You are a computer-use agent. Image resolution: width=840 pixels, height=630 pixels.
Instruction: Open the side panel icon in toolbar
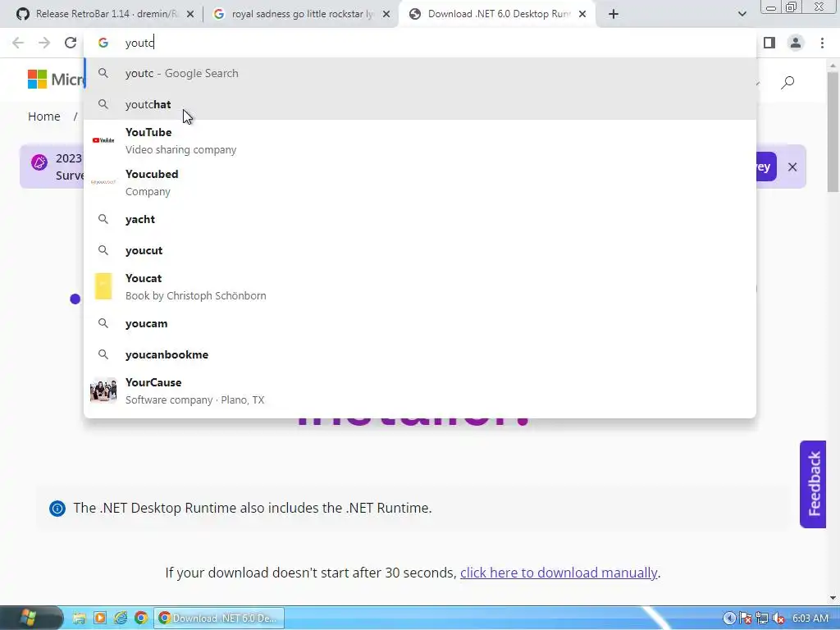769,43
